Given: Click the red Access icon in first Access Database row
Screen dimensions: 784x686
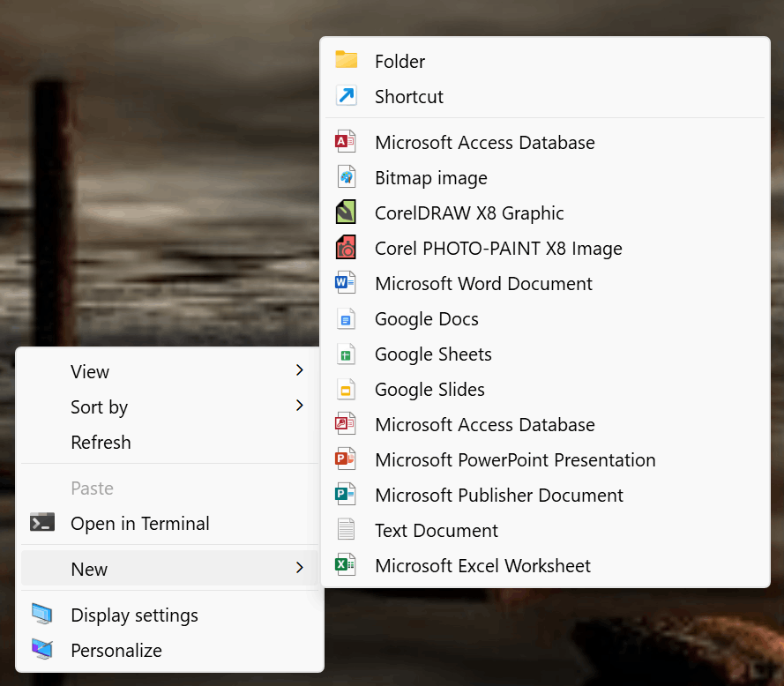Looking at the screenshot, I should click(346, 141).
